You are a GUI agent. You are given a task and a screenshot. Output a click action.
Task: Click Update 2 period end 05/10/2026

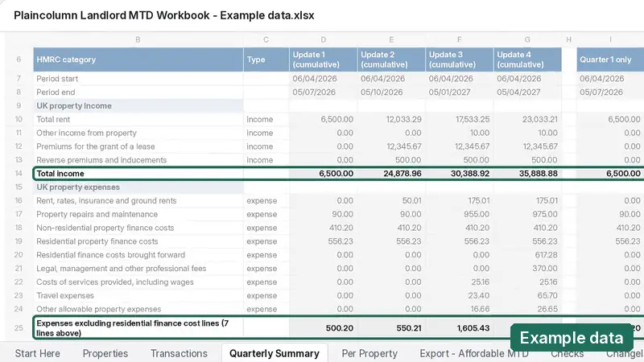391,92
